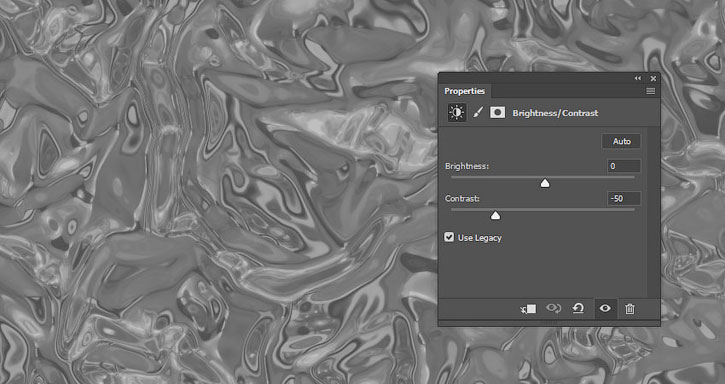Click the Brightness slider handle
This screenshot has width=725, height=384.
(x=545, y=183)
